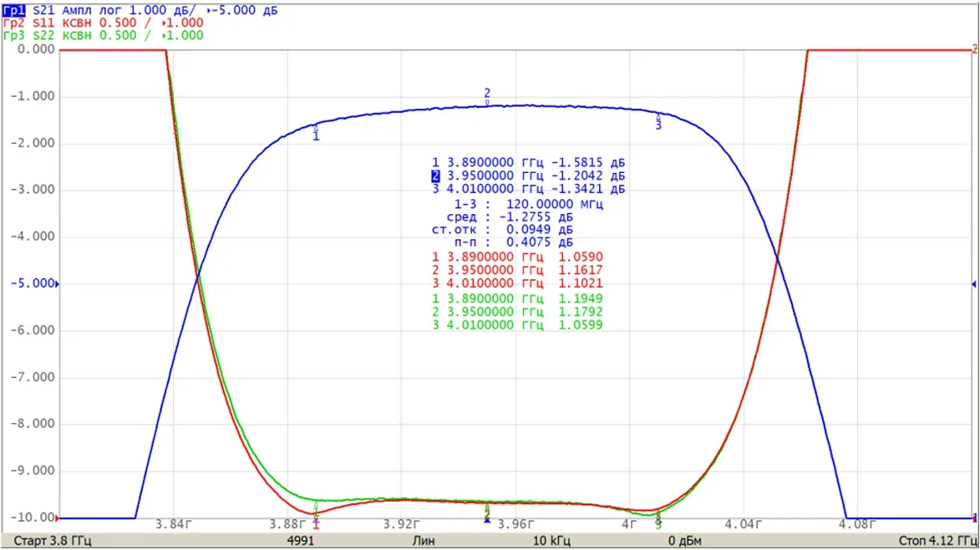Screen dimensions: 980x550
Task: Select the Гр3 S22 КСВН trace header
Action: click(x=103, y=35)
